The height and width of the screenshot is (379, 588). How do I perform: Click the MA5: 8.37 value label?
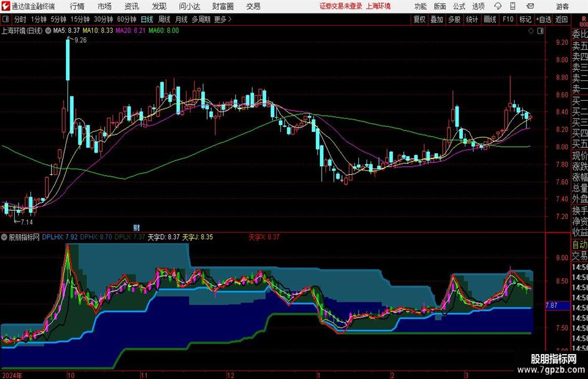pos(67,30)
